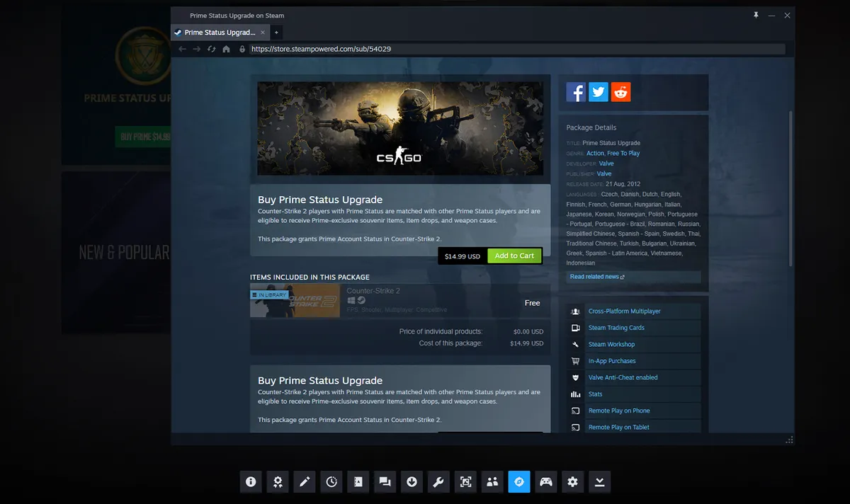Image resolution: width=850 pixels, height=504 pixels.
Task: Open the Action genre link
Action: [596, 153]
